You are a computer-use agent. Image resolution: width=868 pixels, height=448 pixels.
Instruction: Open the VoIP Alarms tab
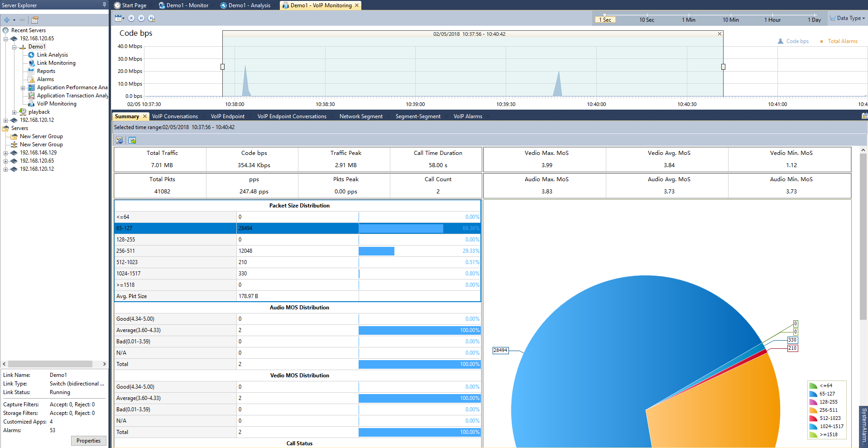point(468,116)
